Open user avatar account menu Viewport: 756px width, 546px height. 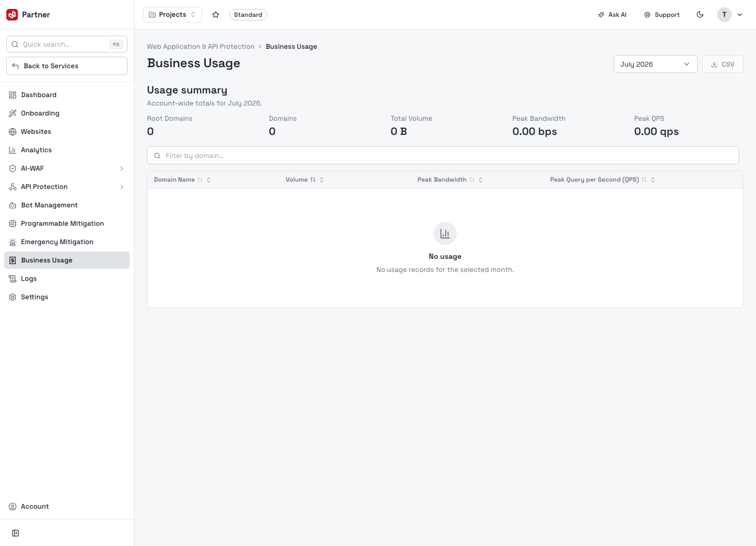point(730,15)
